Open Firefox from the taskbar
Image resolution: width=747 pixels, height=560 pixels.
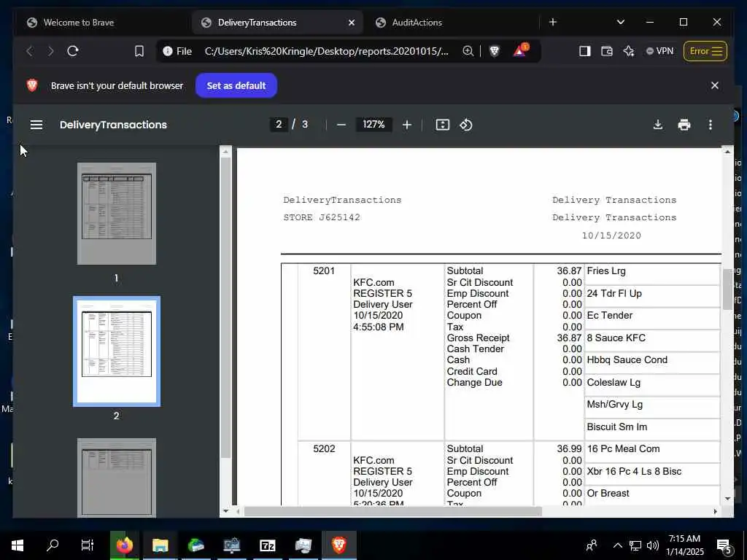pyautogui.click(x=124, y=545)
